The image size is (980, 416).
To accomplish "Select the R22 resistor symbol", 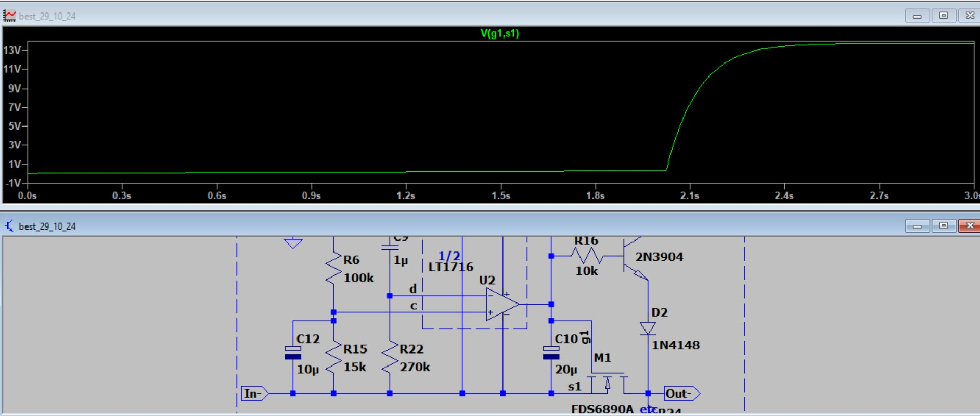I will pos(390,358).
